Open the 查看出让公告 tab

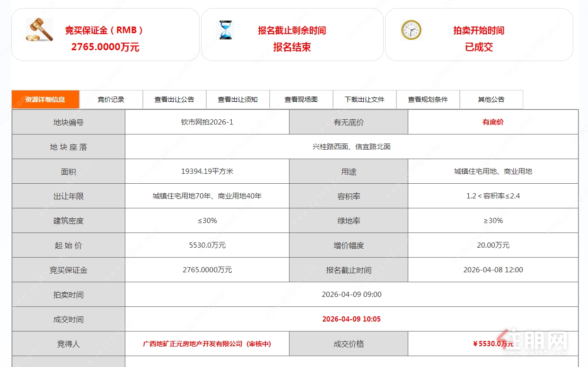pos(174,99)
